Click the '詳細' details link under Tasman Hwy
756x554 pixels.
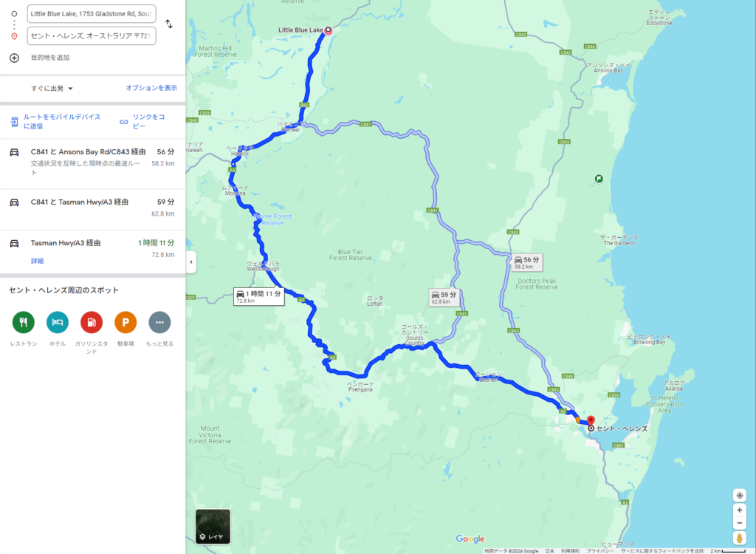tap(37, 261)
